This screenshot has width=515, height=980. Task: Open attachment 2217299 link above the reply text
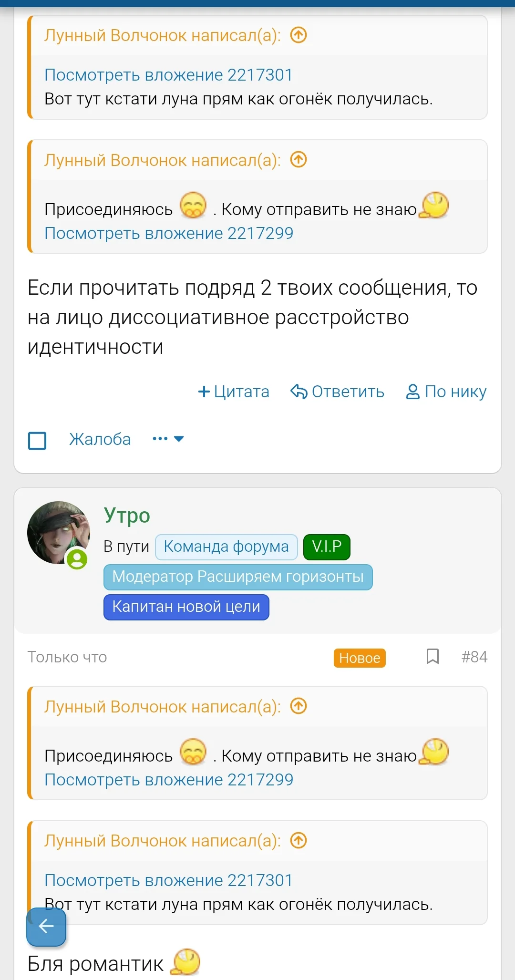pos(169,233)
